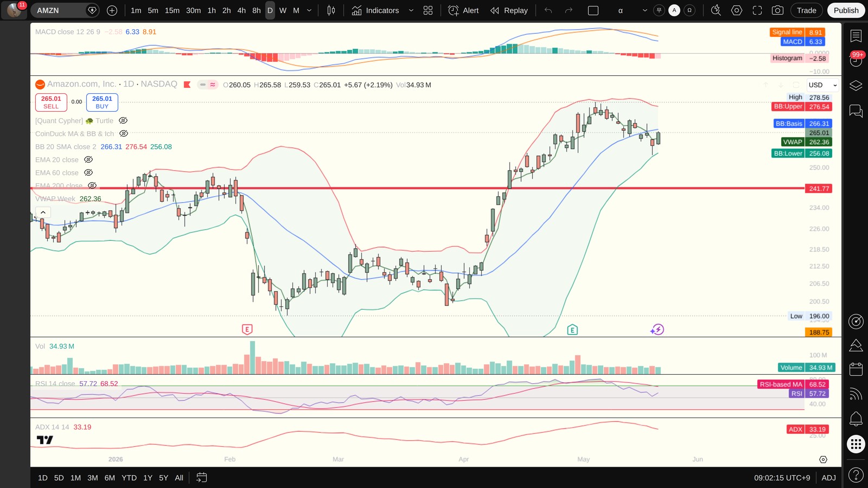
Task: Select the 241.77 red horizontal line price label
Action: coord(819,189)
